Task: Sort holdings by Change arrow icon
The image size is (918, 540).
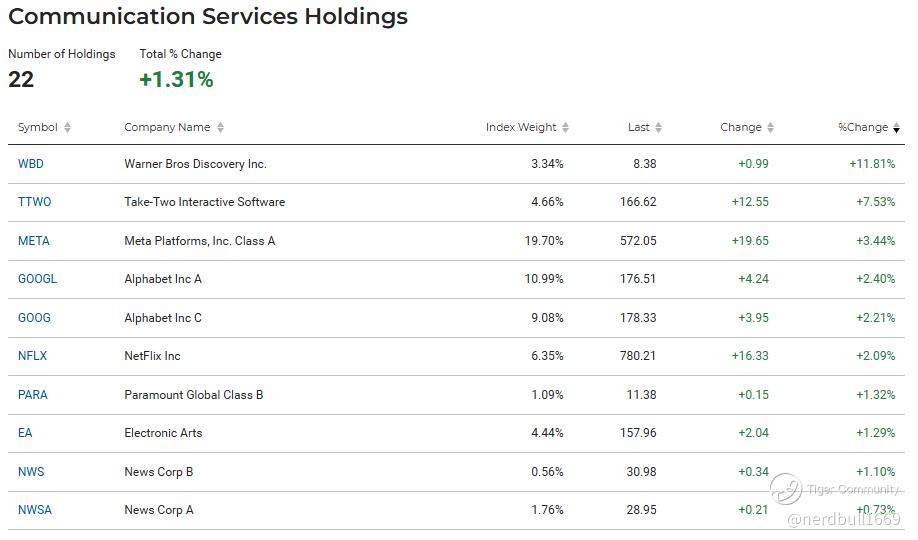Action: 771,128
